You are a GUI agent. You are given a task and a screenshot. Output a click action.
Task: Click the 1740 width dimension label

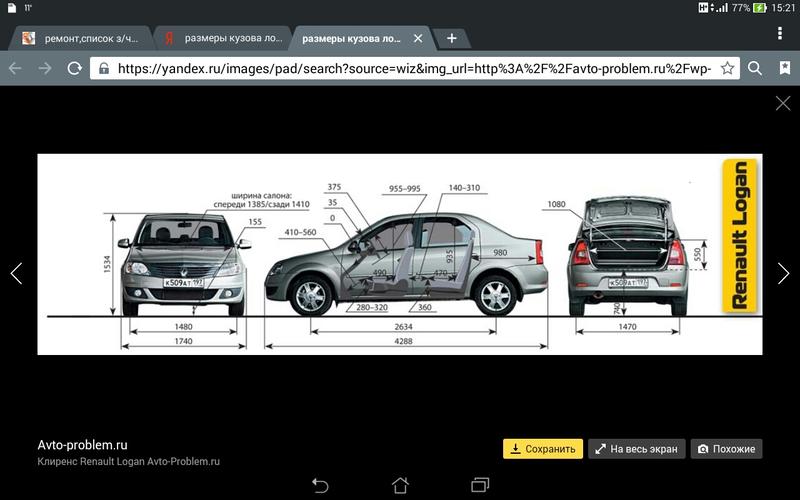pyautogui.click(x=183, y=341)
